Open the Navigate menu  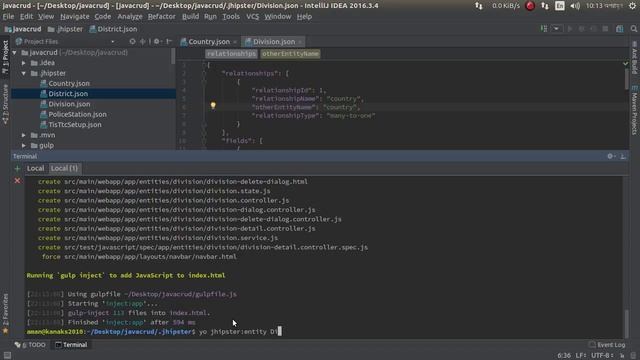tap(75, 16)
